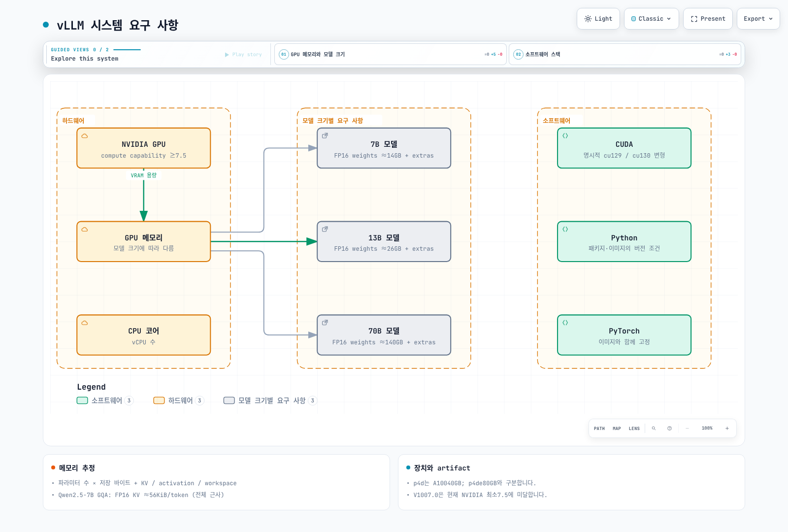The image size is (788, 532).
Task: Click the Present button
Action: 708,19
